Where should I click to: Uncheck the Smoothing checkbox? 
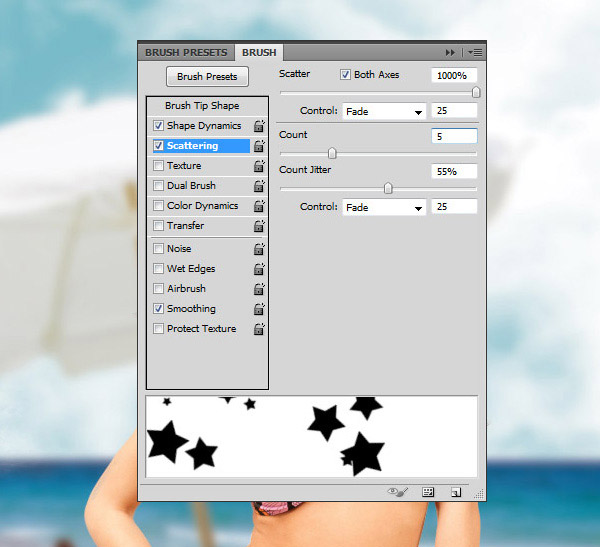click(158, 309)
